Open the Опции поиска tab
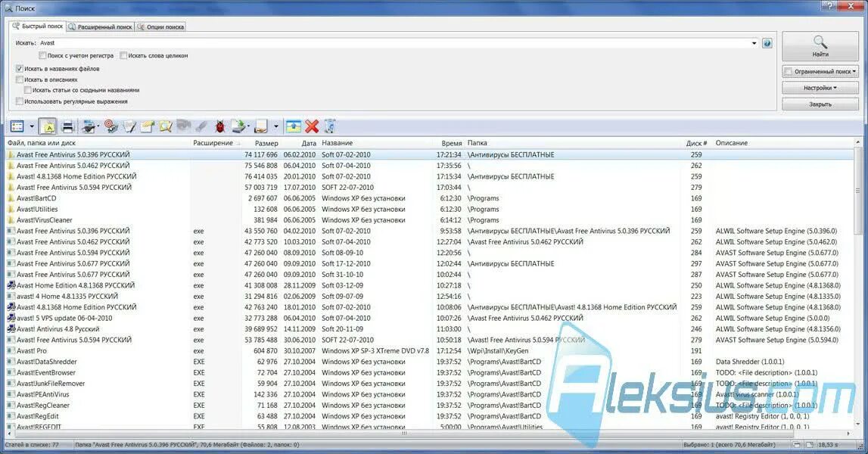 coord(160,26)
